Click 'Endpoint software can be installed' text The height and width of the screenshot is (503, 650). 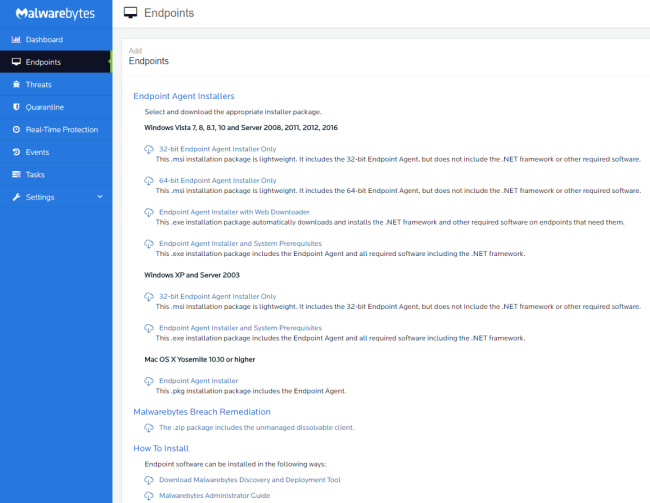click(x=235, y=464)
